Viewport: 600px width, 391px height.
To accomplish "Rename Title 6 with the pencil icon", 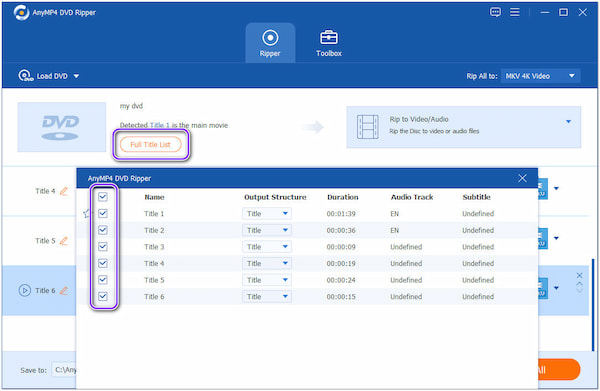I will [x=64, y=290].
